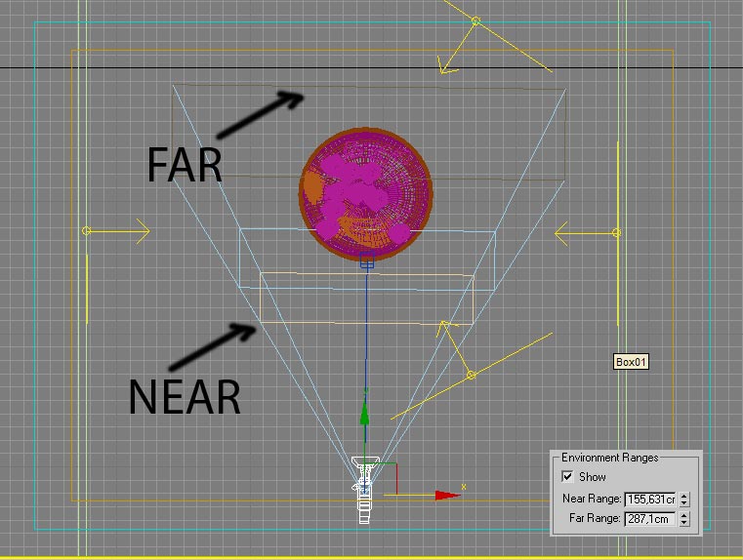Decrease Near Range with spinner down arrow
Screen dimensions: 743x560
[684, 503]
